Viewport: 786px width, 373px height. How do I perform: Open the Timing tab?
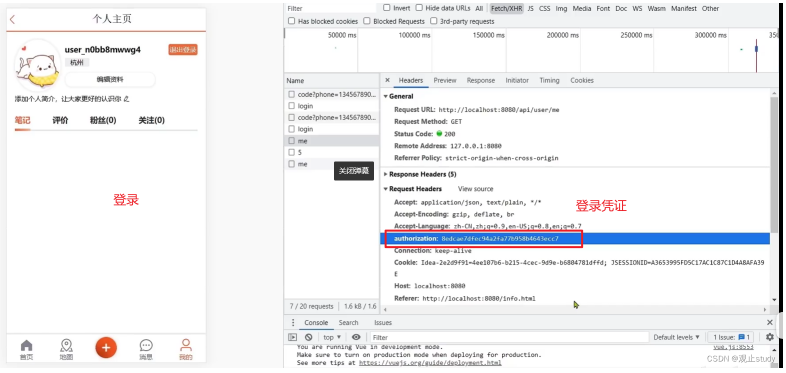(549, 80)
